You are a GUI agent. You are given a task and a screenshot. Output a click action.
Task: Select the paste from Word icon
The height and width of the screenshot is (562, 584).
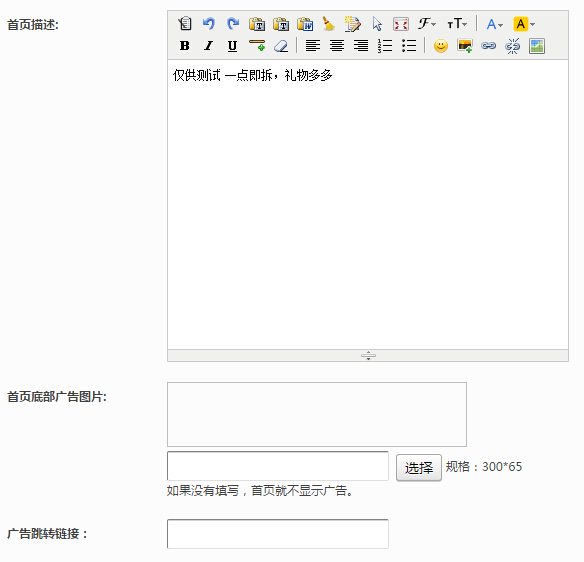(305, 24)
